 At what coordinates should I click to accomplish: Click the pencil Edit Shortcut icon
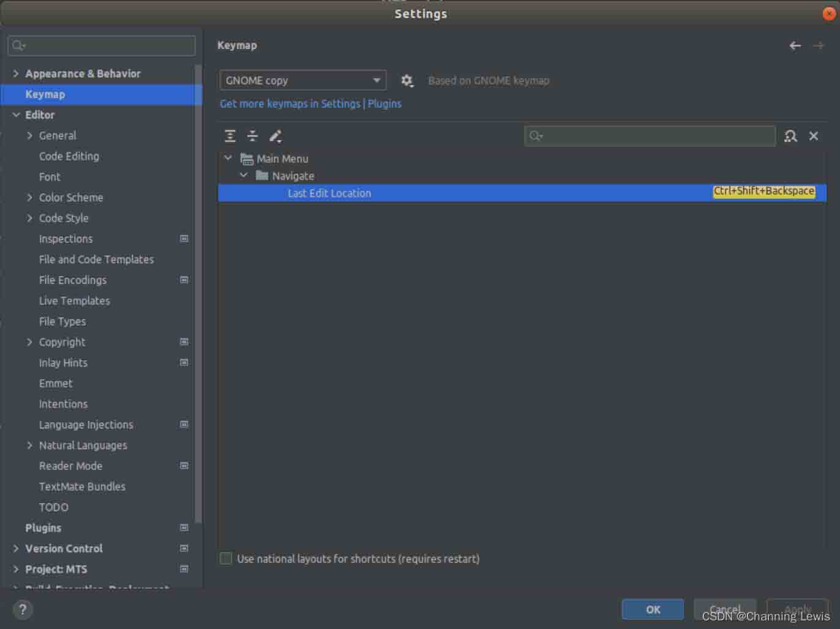click(x=276, y=136)
